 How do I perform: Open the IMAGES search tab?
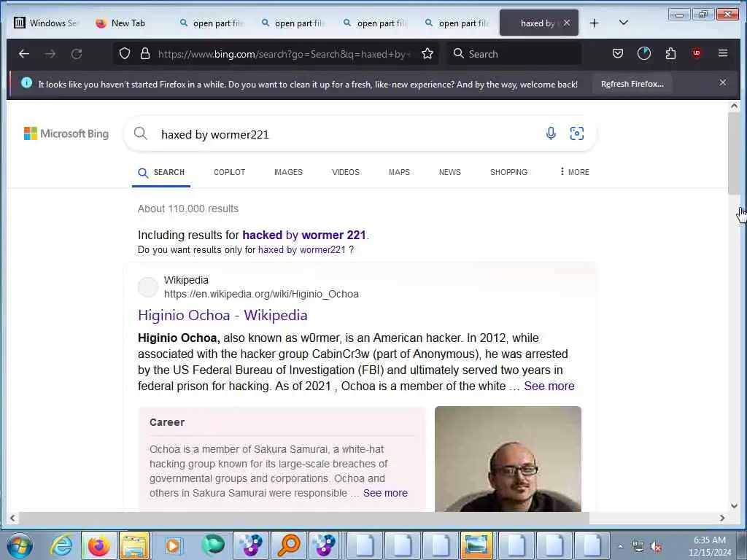pos(288,172)
